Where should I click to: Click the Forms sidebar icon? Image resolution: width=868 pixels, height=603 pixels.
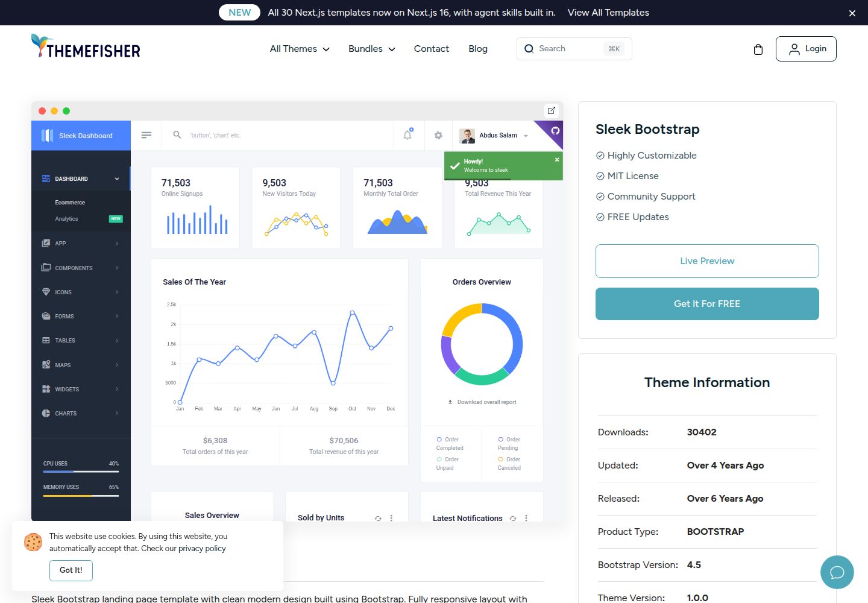coord(46,316)
